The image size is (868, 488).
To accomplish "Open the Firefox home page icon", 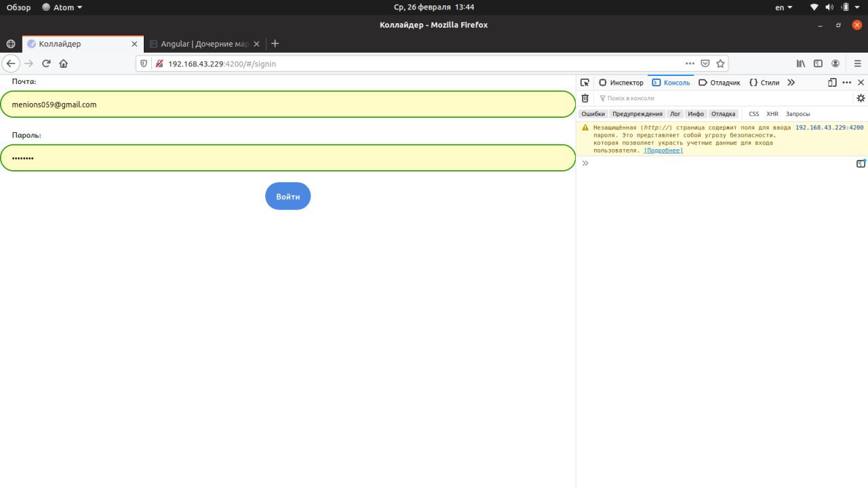I will (x=64, y=64).
